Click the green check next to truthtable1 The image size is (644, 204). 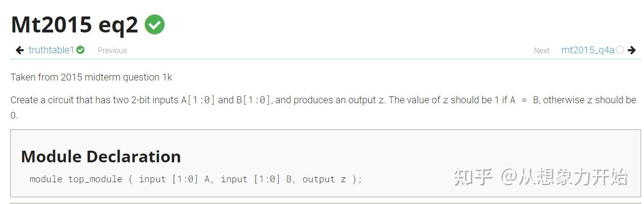click(x=80, y=50)
